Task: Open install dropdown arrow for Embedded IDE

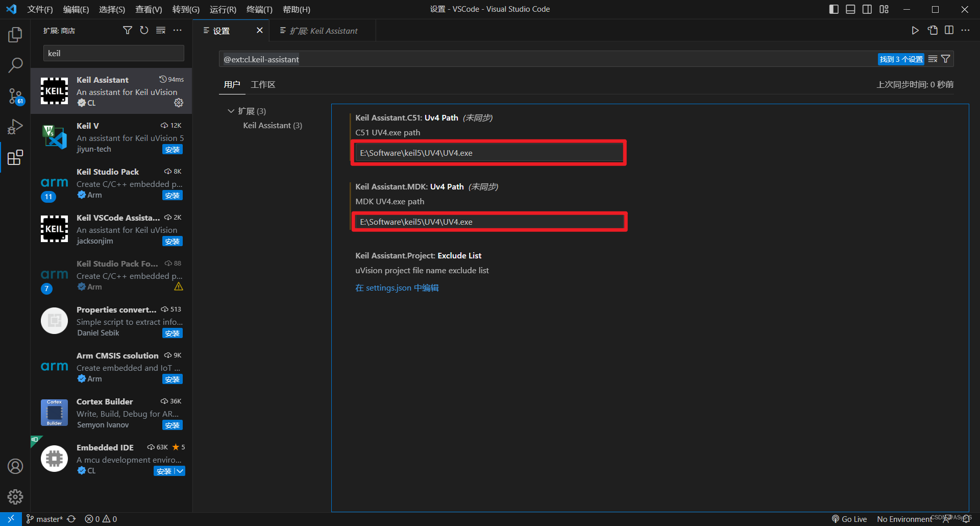Action: pyautogui.click(x=180, y=471)
